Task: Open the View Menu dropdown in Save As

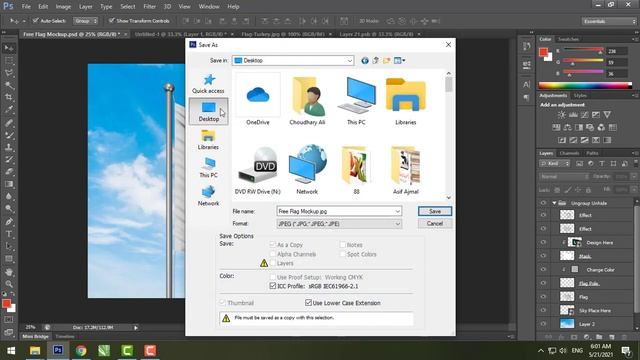Action: tap(400, 60)
